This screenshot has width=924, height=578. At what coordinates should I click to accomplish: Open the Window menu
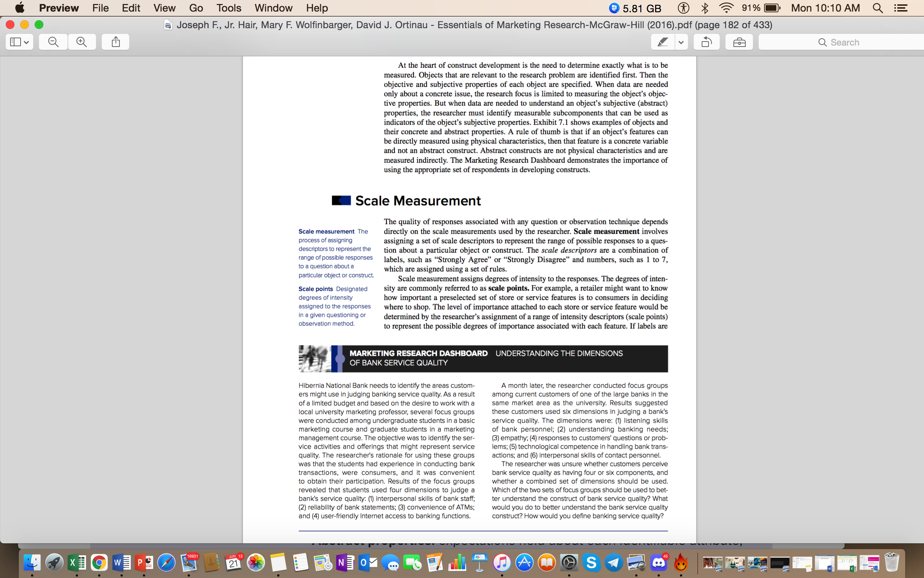coord(273,8)
